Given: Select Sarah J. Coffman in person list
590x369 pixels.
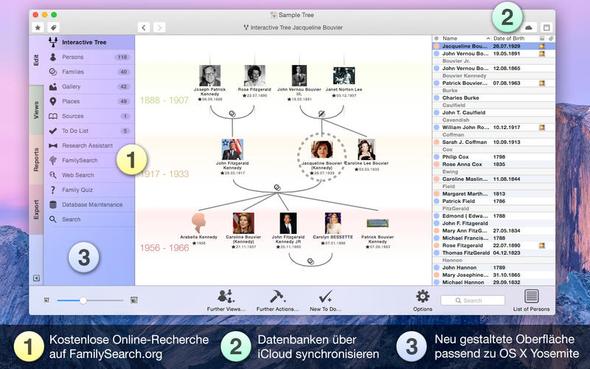Looking at the screenshot, I should (x=494, y=142).
